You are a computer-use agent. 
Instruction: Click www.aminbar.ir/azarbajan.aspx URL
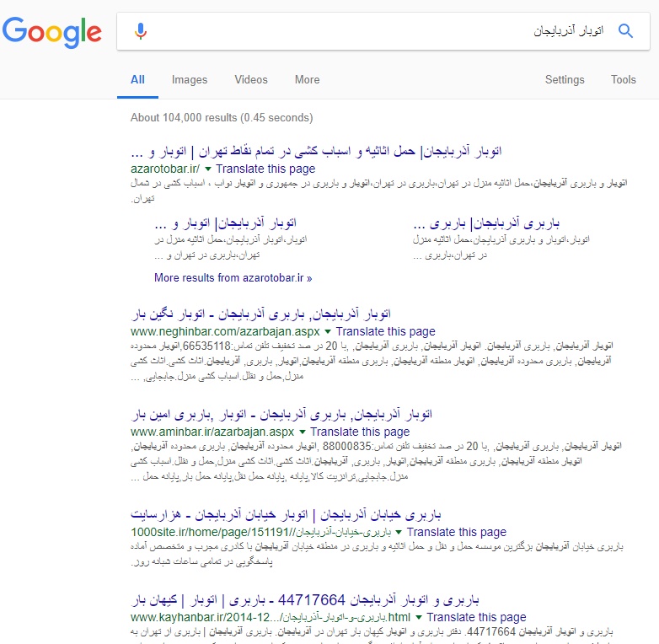(212, 432)
